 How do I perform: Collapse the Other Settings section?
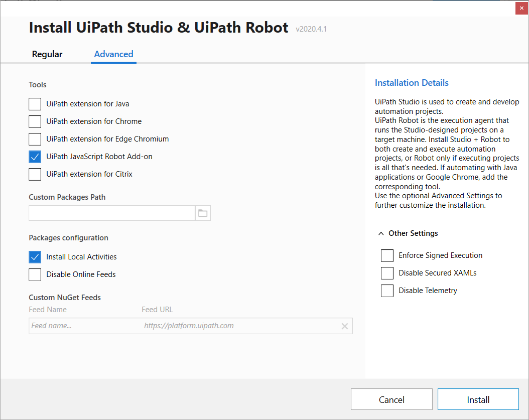[381, 233]
